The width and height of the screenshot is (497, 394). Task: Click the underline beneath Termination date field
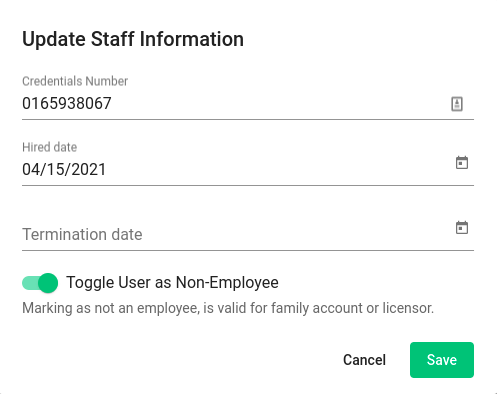(248, 250)
